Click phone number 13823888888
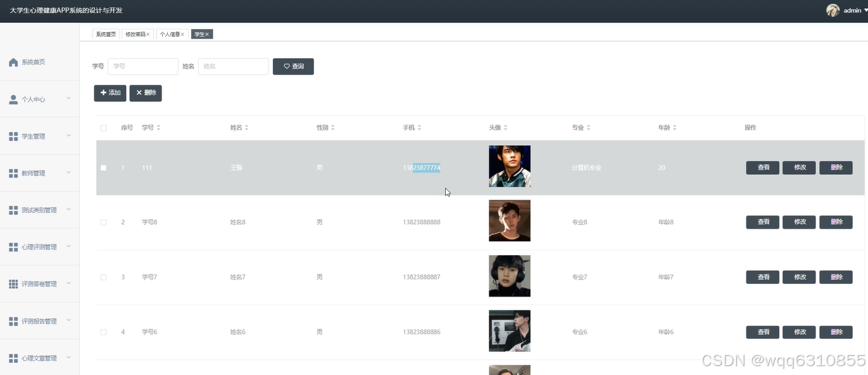868x375 pixels. pyautogui.click(x=422, y=222)
